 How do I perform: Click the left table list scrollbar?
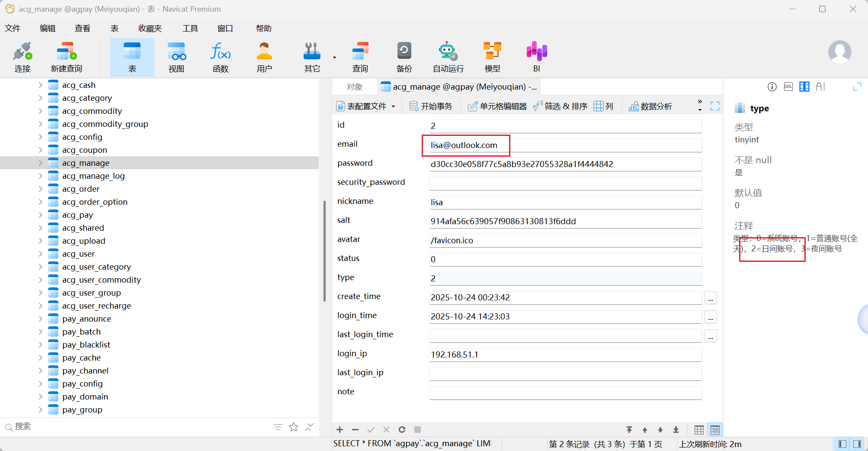click(x=324, y=251)
